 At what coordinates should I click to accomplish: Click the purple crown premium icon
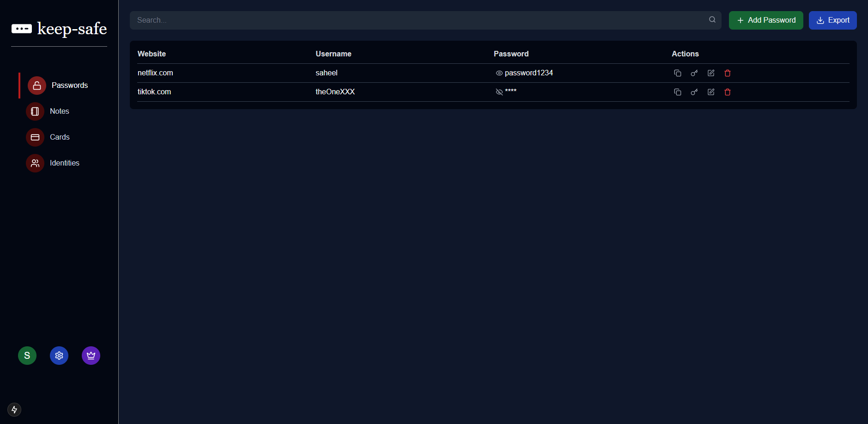pos(91,356)
